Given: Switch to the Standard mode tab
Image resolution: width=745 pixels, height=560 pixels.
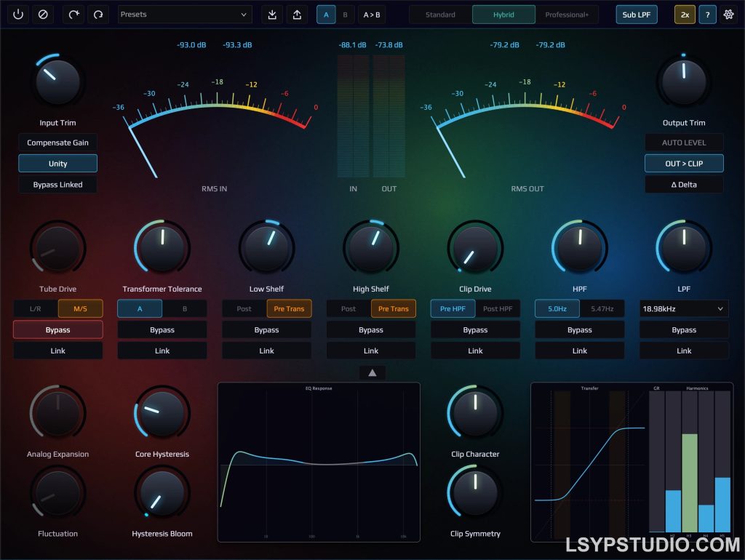Looking at the screenshot, I should (x=439, y=14).
